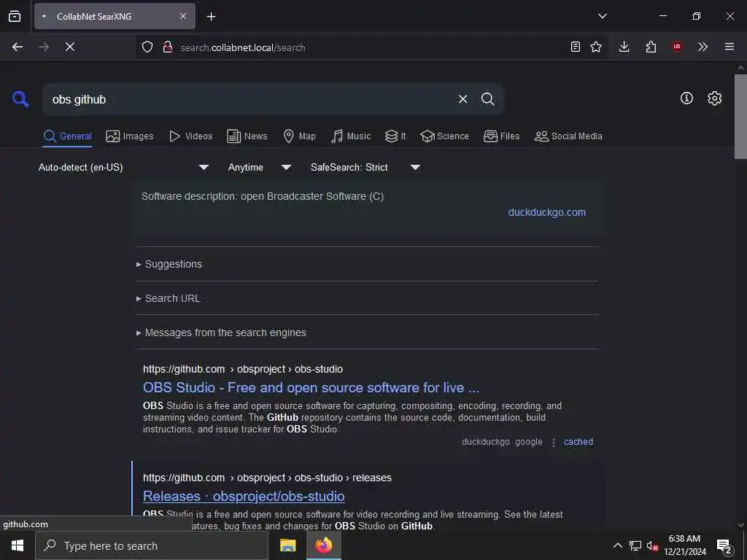Open Releases obsproject/obs-studio link
747x560 pixels.
pos(244,496)
